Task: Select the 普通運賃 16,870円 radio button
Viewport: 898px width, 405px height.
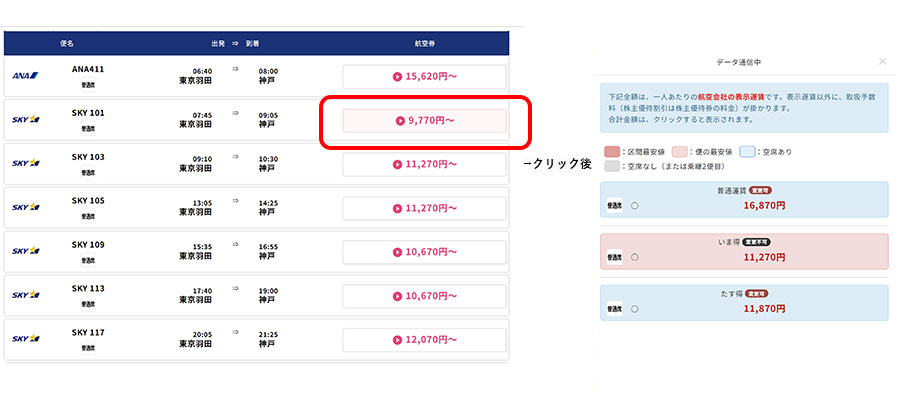Action: pos(636,206)
